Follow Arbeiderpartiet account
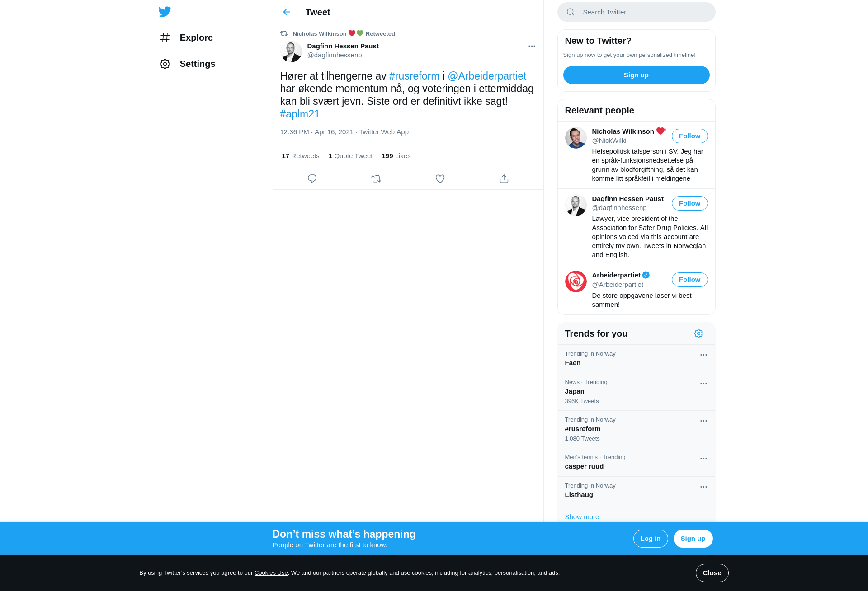The width and height of the screenshot is (868, 591). (x=689, y=280)
